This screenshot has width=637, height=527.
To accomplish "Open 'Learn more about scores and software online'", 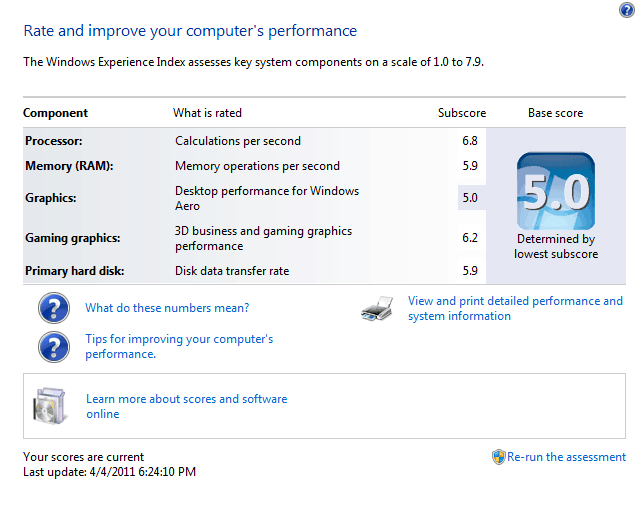I will tap(186, 406).
